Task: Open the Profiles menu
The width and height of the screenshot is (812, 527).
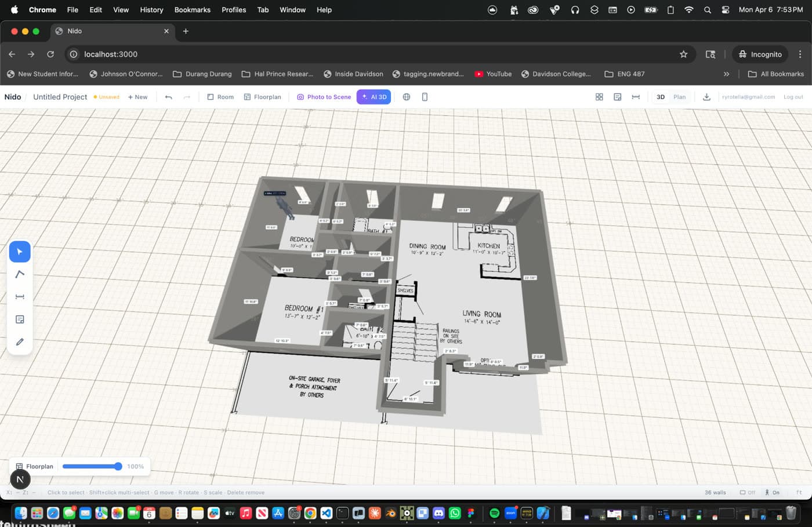Action: pos(234,10)
